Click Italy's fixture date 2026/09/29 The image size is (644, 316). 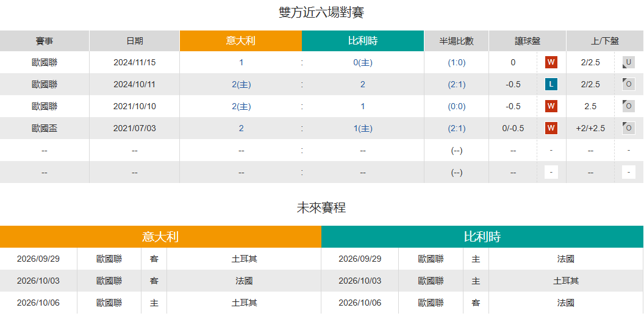[38, 259]
